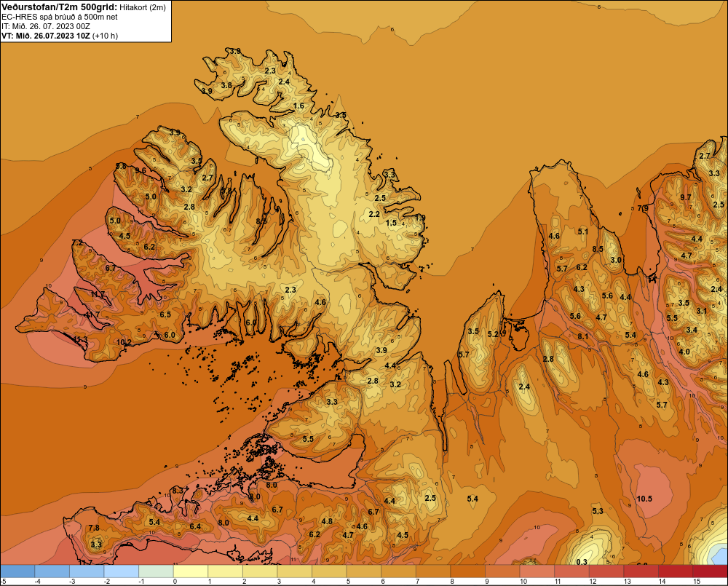Click the 'Hitakort (2m)' label in header
Screen dimensions: 728x586
tap(142, 7)
